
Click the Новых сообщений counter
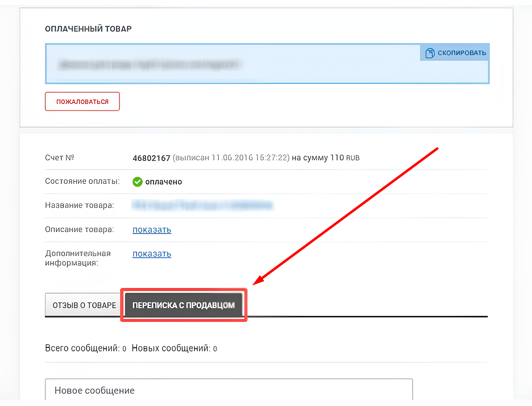(x=174, y=348)
